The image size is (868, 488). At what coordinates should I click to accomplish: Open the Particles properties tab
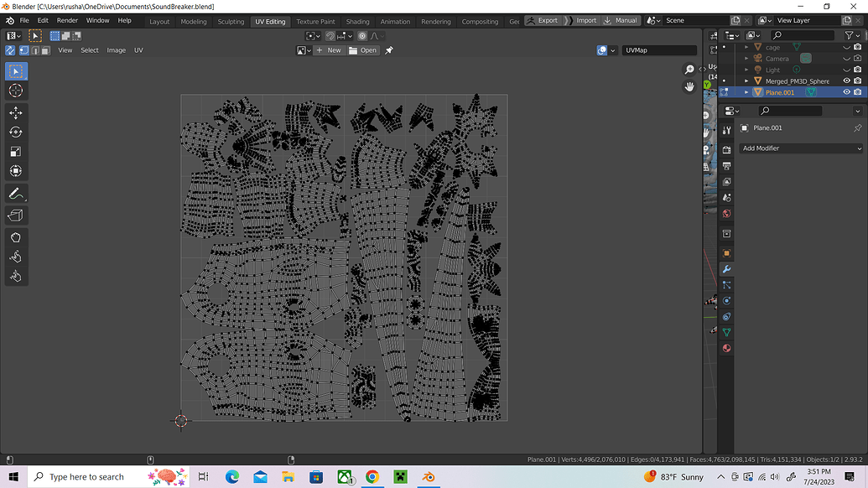(x=727, y=285)
